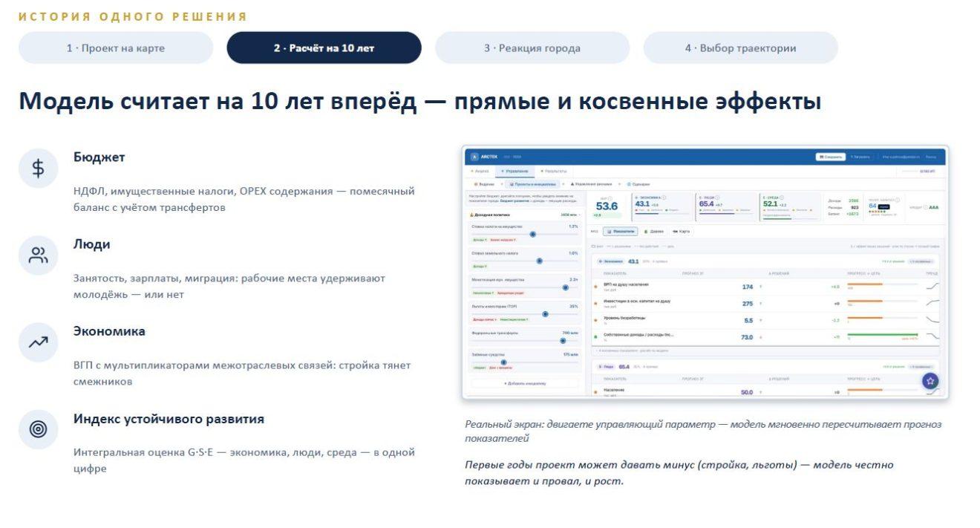Image resolution: width=980 pixels, height=528 pixels.
Task: Click the Ставка земельного налога slider handle
Action: [540, 261]
